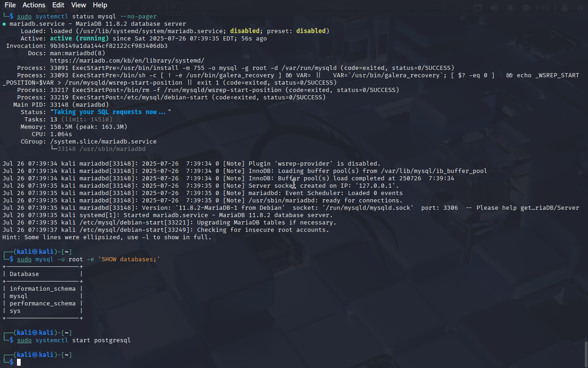
Task: Click the 'Taking your SQL requests now...' status
Action: coord(111,112)
